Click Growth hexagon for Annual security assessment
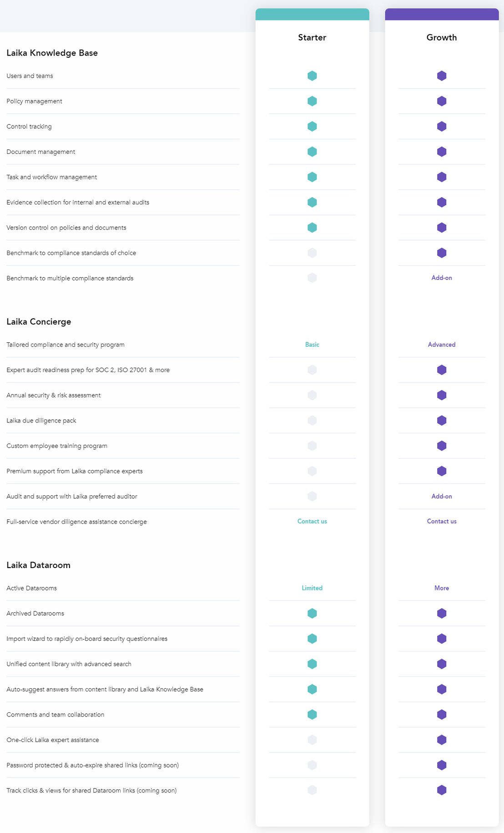504x833 pixels. [x=442, y=395]
